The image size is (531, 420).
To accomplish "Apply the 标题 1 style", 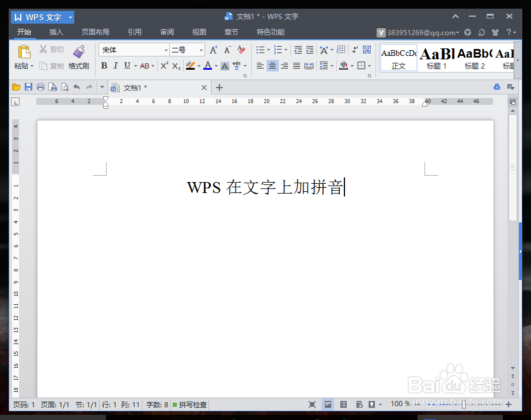I will (x=437, y=58).
